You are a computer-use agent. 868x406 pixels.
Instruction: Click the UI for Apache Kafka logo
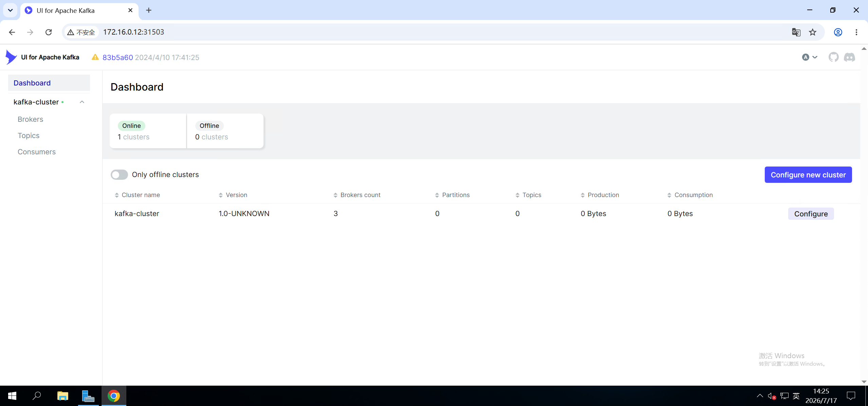click(11, 57)
